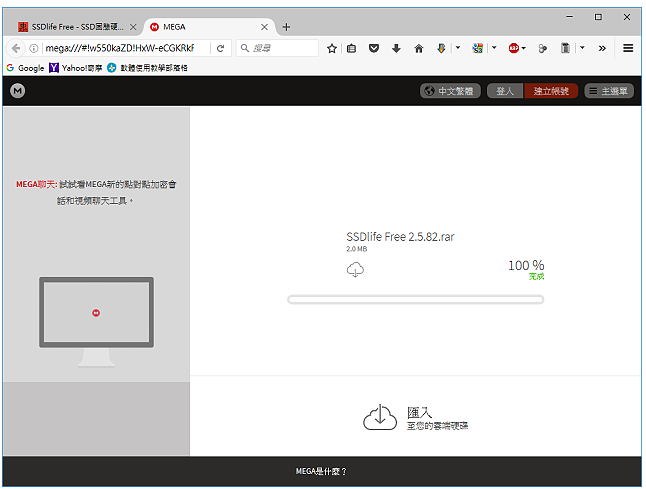
Task: Click the red Adblock toolbar icon
Action: [x=513, y=49]
